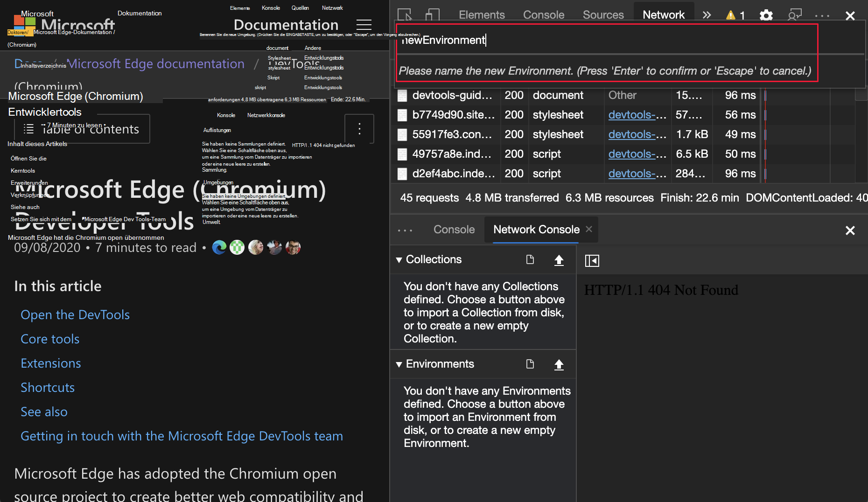Import a Collection from disk

pyautogui.click(x=559, y=260)
